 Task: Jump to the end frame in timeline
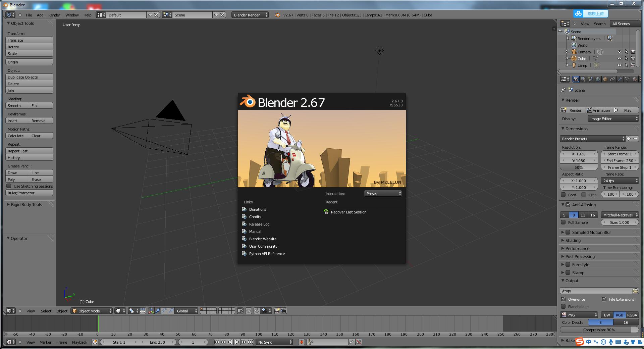click(x=250, y=342)
